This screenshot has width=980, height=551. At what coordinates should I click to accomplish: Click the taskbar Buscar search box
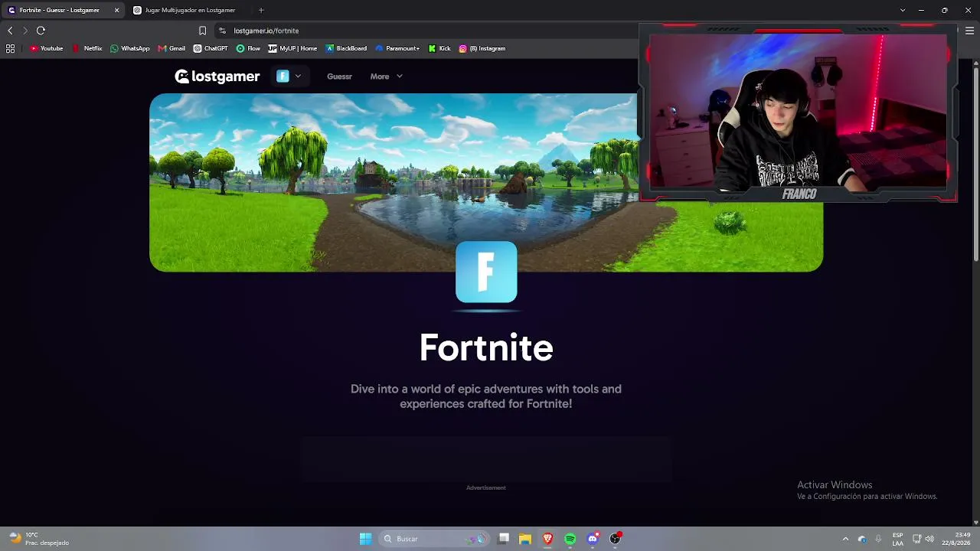click(x=433, y=539)
